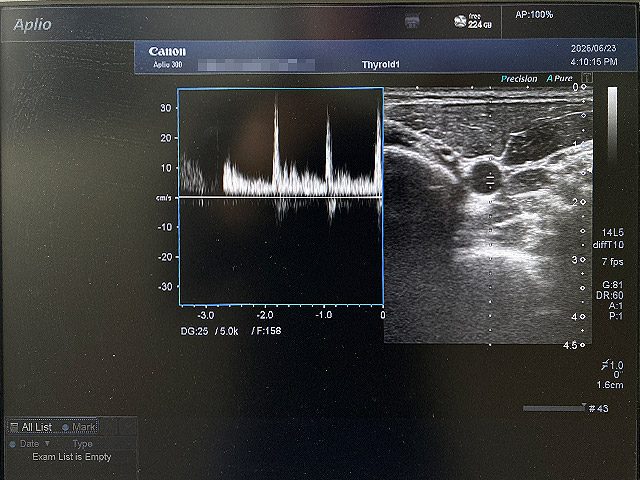Click the 'A:1' parameter value
This screenshot has height=480, width=640.
[616, 306]
